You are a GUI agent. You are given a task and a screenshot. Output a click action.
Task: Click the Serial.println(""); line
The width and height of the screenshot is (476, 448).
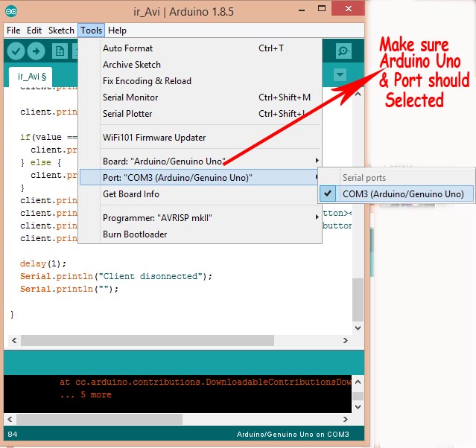pyautogui.click(x=69, y=289)
